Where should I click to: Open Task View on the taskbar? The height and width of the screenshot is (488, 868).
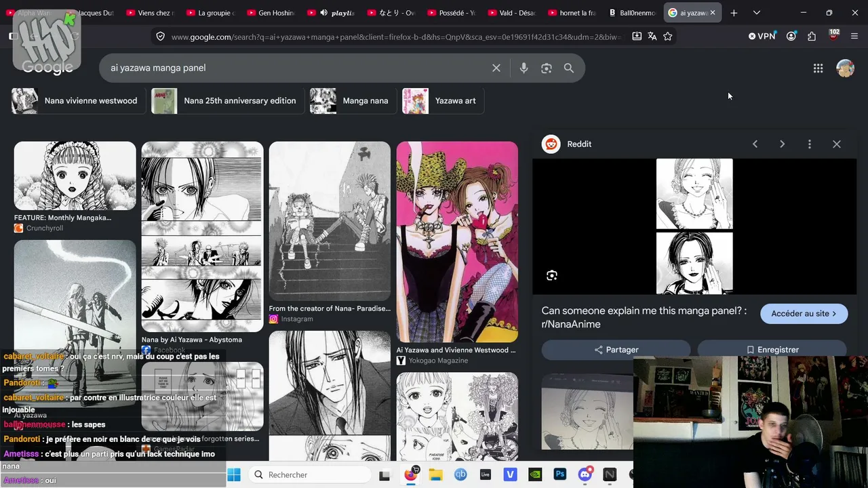[384, 474]
